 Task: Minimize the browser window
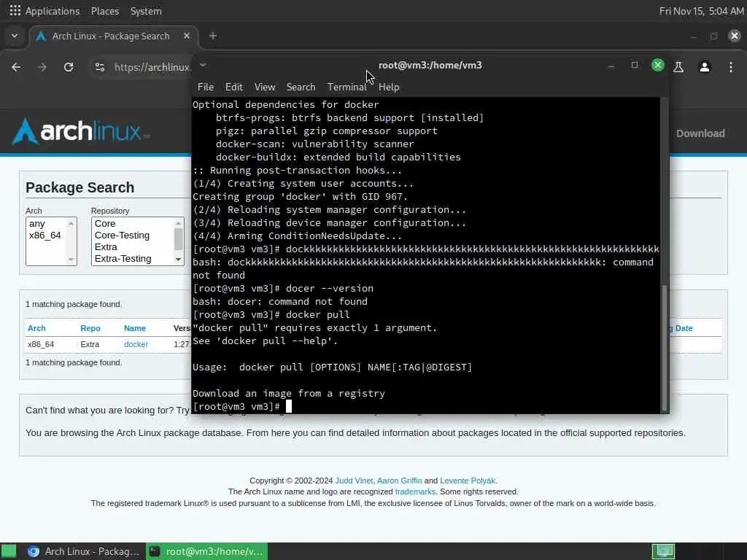(694, 36)
